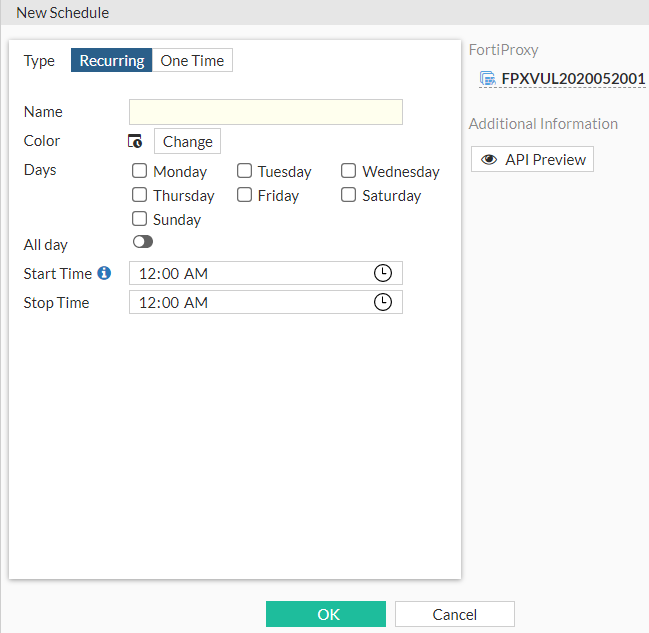
Task: Cancel the new schedule dialog
Action: pyautogui.click(x=454, y=614)
